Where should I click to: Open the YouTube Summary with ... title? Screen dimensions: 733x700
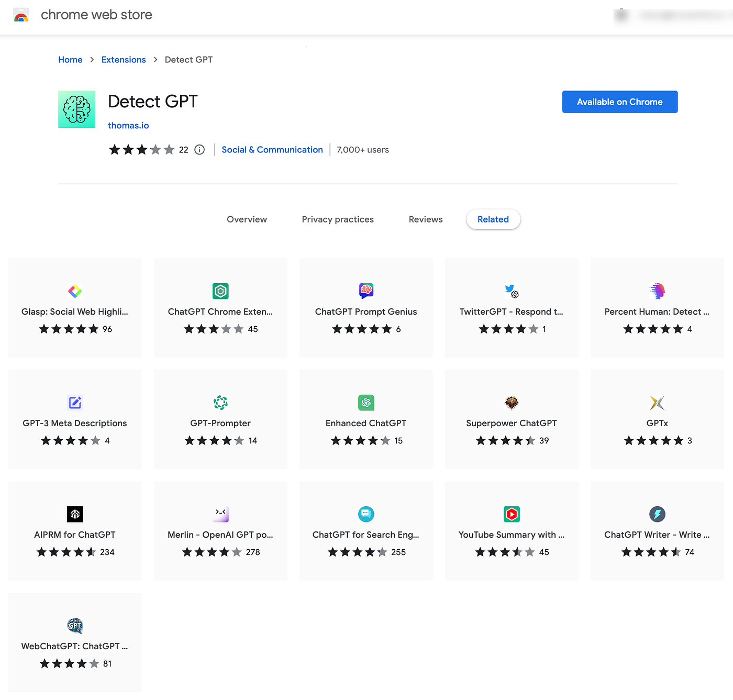coord(512,535)
